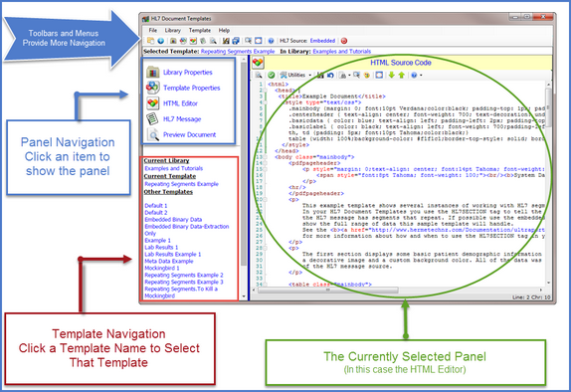This screenshot has height=392, width=571.
Task: Click the blue download arrow toolbar icon
Action: point(160,41)
